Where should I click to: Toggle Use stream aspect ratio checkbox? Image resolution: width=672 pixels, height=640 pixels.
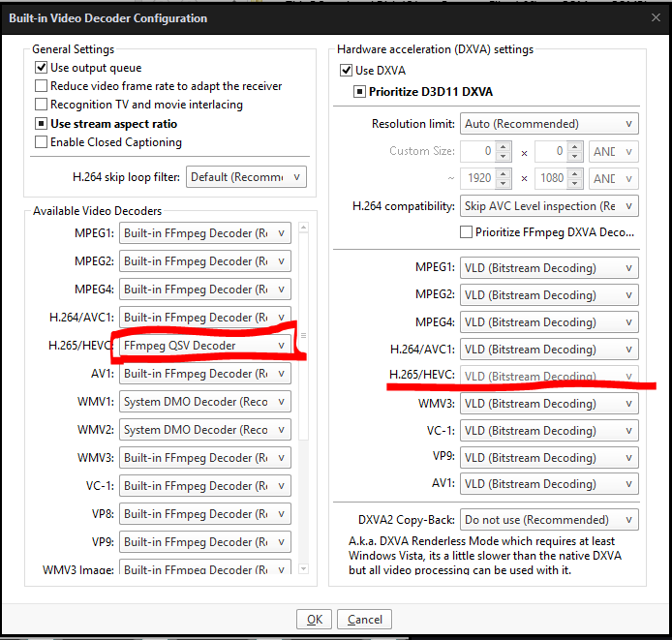[x=41, y=124]
